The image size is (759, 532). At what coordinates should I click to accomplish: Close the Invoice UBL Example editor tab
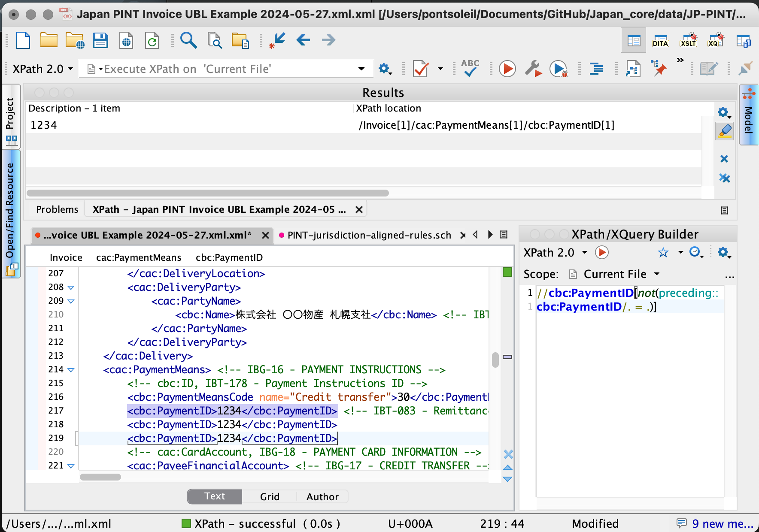click(x=265, y=235)
